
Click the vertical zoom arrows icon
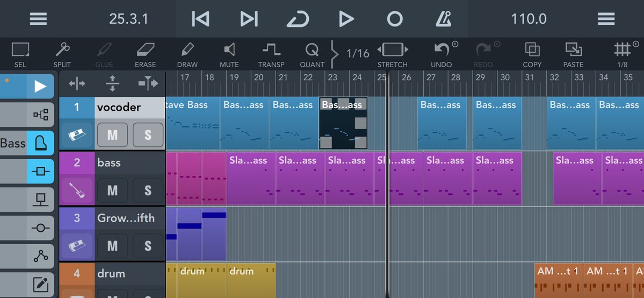(112, 83)
